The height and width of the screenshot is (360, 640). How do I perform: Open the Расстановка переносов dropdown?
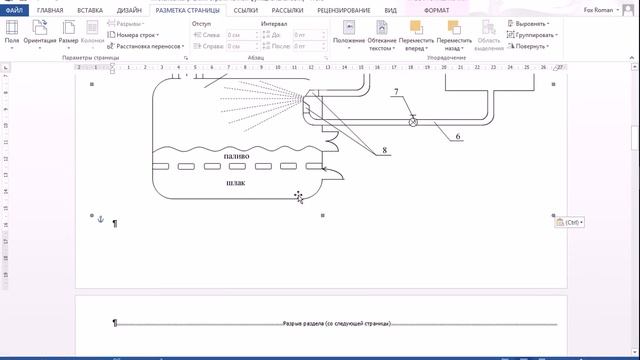click(x=146, y=46)
